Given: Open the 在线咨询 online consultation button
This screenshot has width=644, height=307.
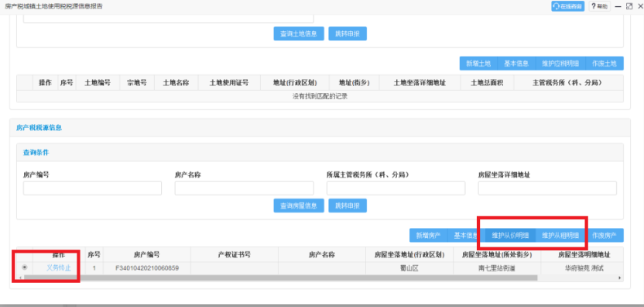Looking at the screenshot, I should click(567, 6).
